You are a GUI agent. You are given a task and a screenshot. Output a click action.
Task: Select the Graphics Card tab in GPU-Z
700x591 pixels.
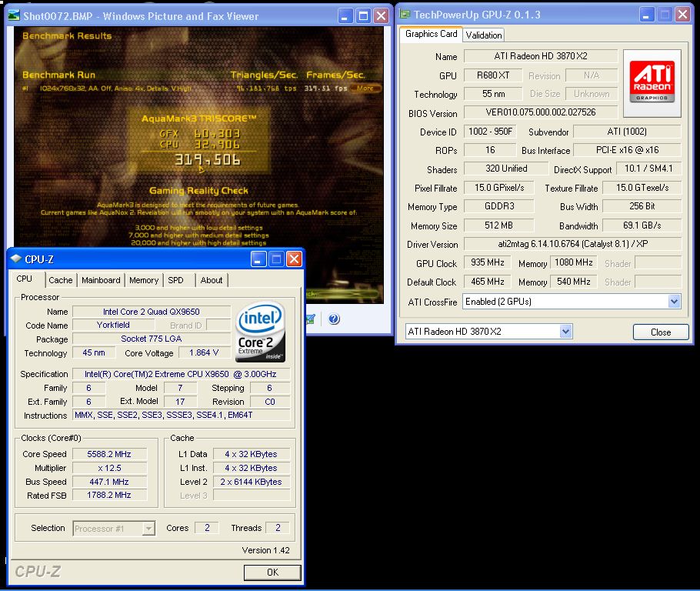pos(431,34)
